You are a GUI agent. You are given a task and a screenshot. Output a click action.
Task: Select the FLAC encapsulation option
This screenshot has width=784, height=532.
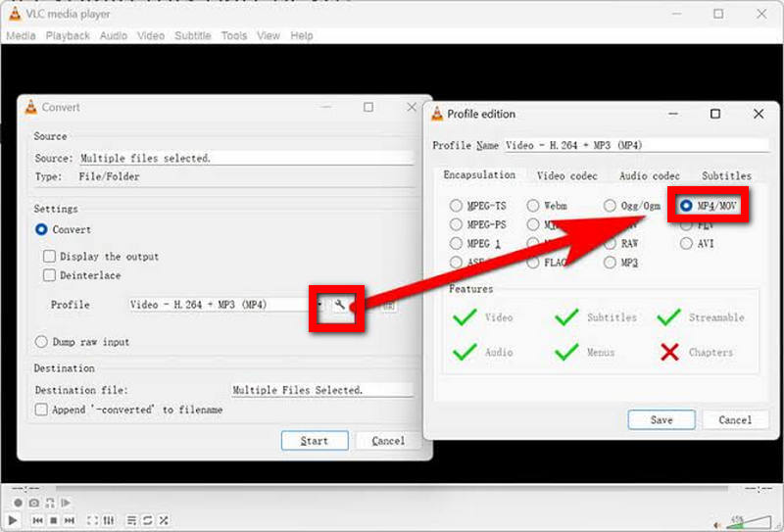click(x=533, y=263)
